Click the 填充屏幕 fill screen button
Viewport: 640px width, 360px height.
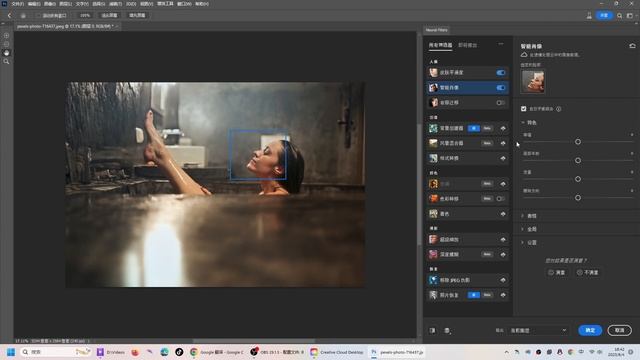click(137, 16)
